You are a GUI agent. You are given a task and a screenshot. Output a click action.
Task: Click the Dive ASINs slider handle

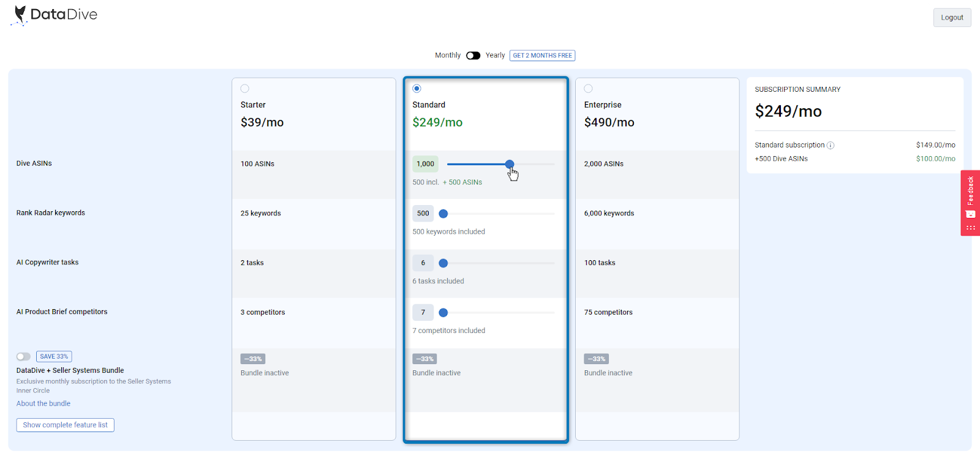[510, 164]
